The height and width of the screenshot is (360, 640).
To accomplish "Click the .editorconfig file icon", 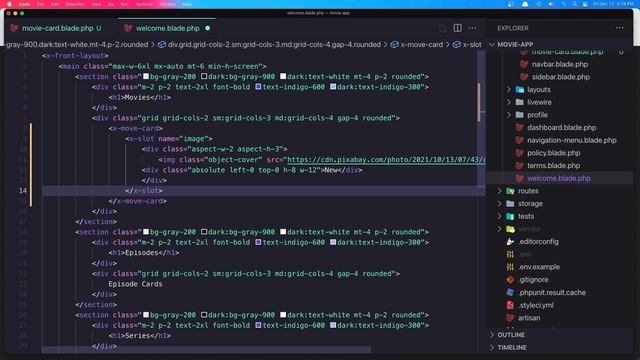I will [510, 242].
